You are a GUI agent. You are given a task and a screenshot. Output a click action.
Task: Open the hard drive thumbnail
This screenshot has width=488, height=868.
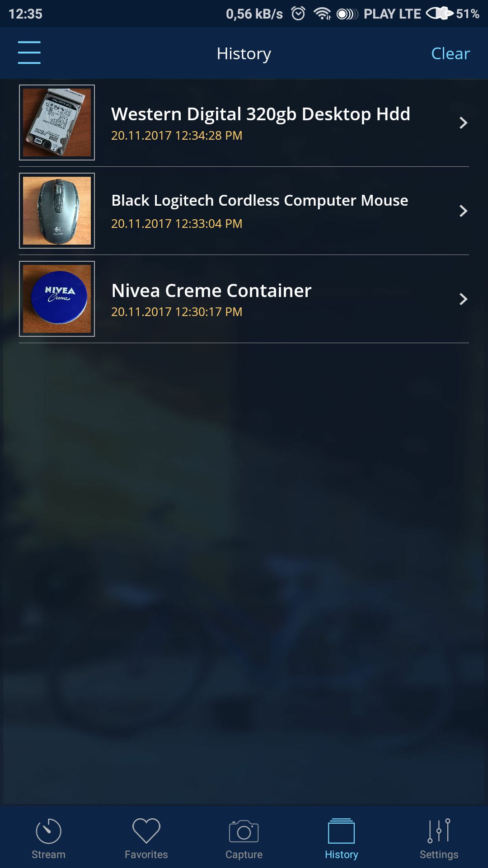tap(57, 123)
